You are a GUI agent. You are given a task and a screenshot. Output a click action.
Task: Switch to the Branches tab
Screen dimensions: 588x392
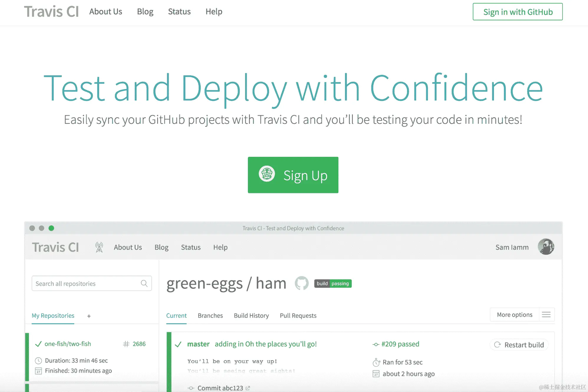(x=210, y=316)
